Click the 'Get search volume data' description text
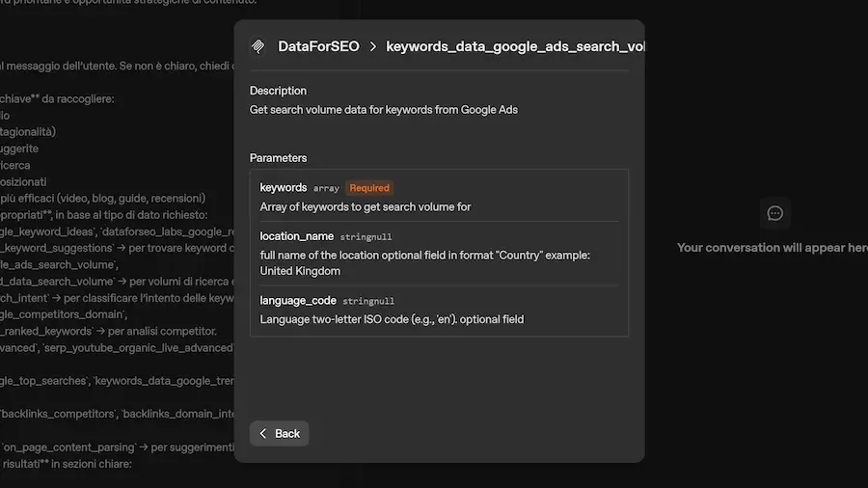Viewport: 868px width, 488px height. pyautogui.click(x=383, y=110)
